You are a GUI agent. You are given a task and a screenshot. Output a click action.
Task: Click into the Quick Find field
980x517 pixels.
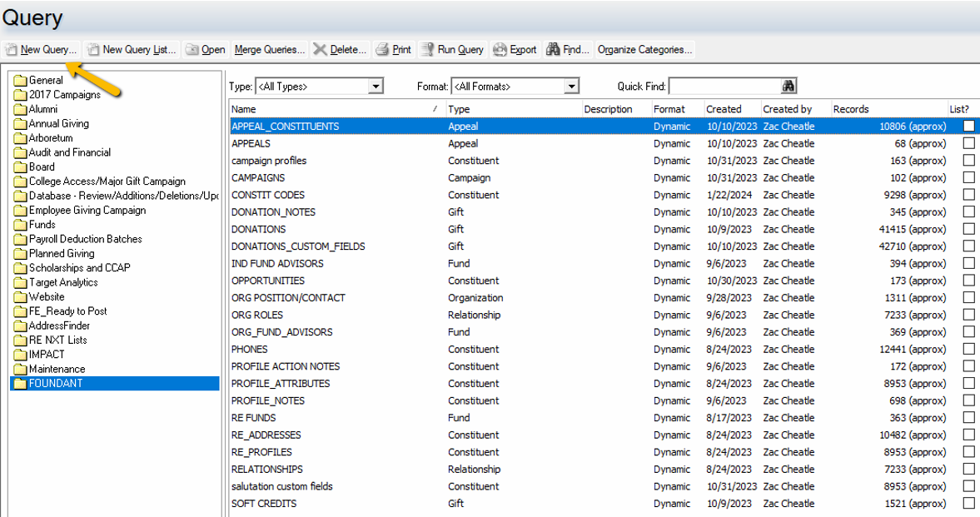[724, 87]
